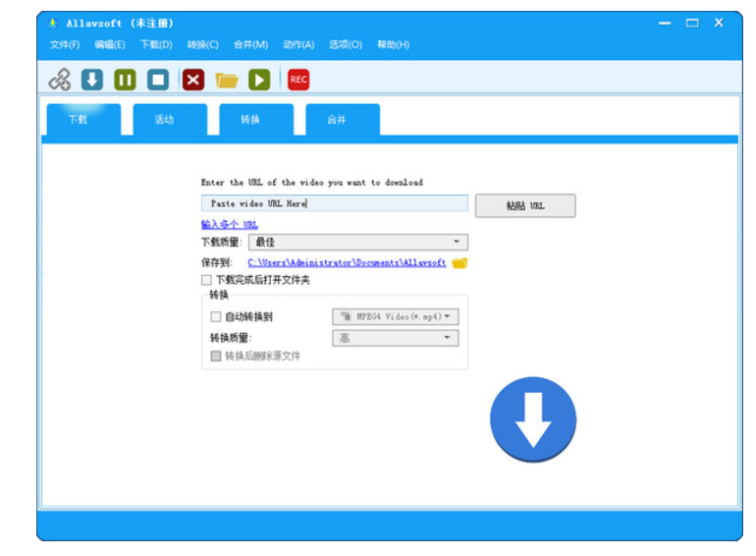This screenshot has width=756, height=556.
Task: Open the folder icon in the toolbar
Action: tap(227, 80)
